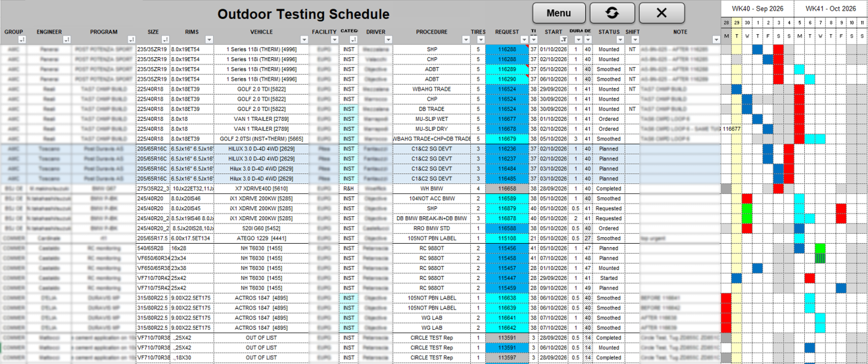The image size is (868, 364).
Task: Select request cell 115108
Action: (507, 238)
